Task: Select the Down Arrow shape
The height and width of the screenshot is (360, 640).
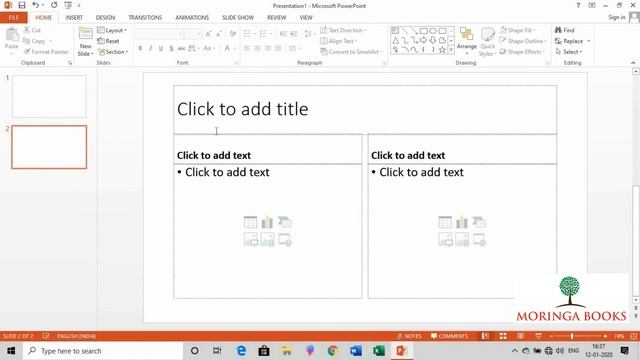Action: (x=433, y=40)
